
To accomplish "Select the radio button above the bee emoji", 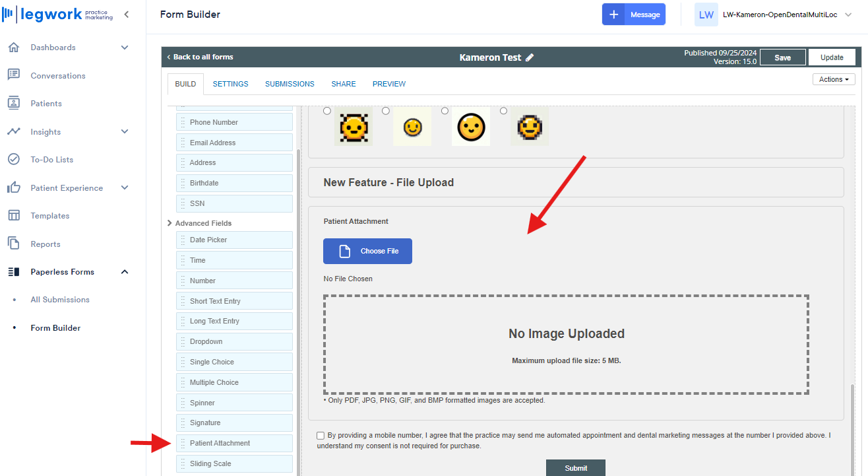I will (x=327, y=110).
